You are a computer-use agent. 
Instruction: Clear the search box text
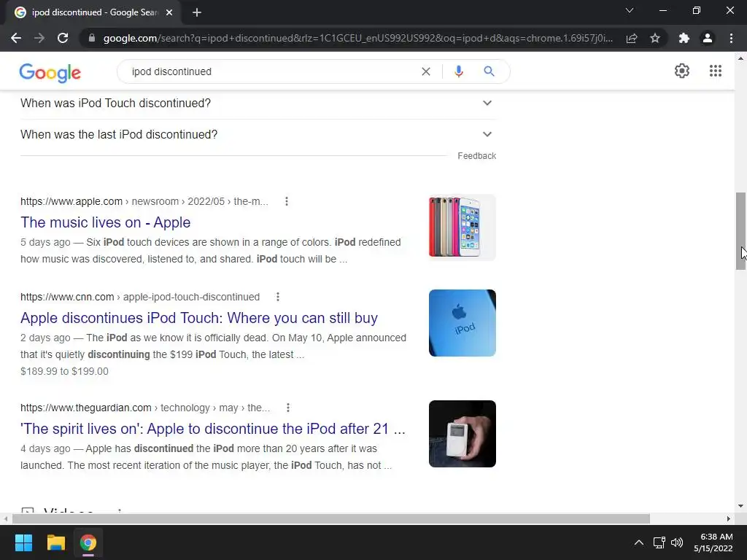coord(426,71)
